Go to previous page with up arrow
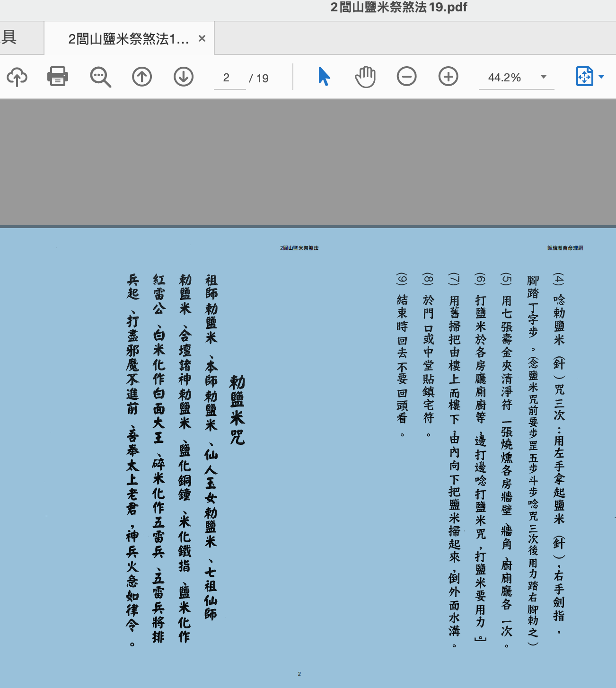This screenshot has height=688, width=616. [x=142, y=77]
